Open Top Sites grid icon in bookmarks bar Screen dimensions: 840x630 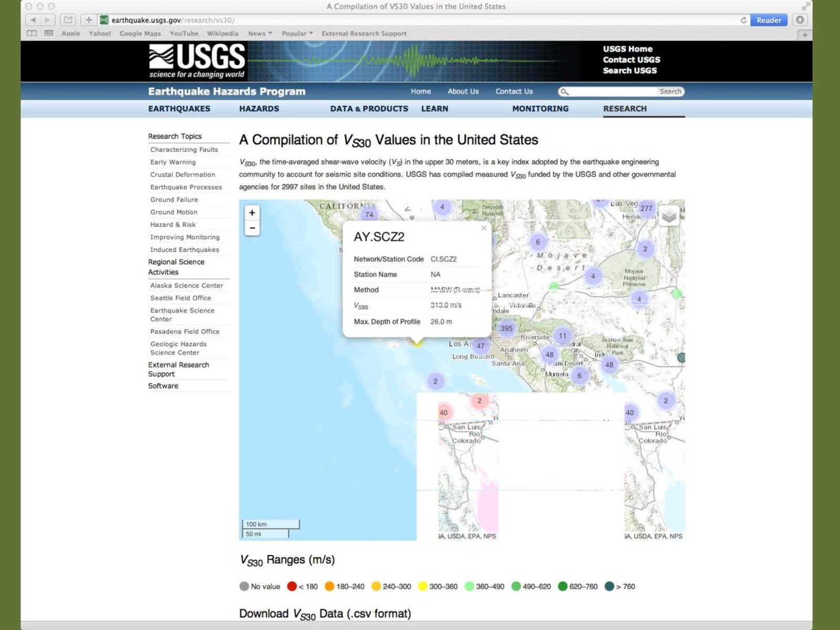coord(49,33)
